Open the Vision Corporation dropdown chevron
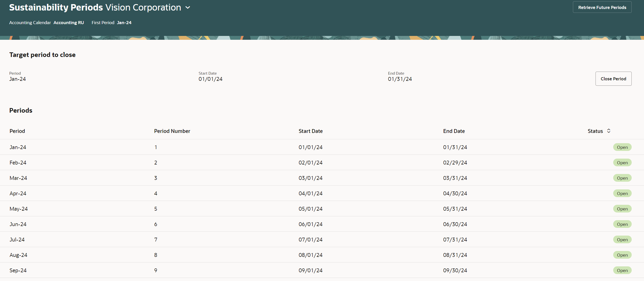This screenshot has height=281, width=644. [188, 8]
